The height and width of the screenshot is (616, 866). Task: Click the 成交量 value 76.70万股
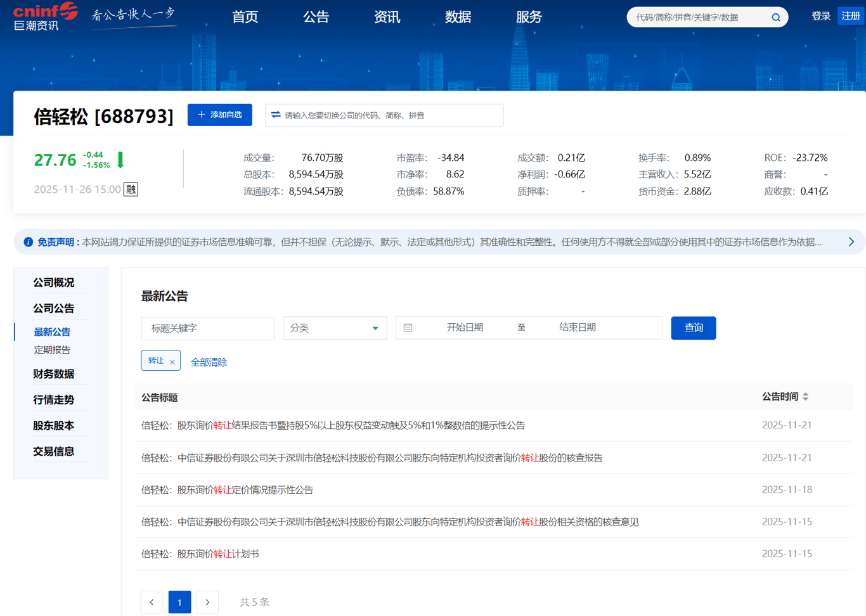(x=322, y=158)
